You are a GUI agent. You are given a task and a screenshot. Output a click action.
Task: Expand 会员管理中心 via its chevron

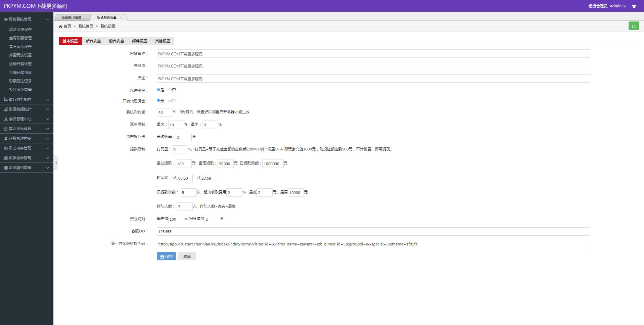coord(47,119)
